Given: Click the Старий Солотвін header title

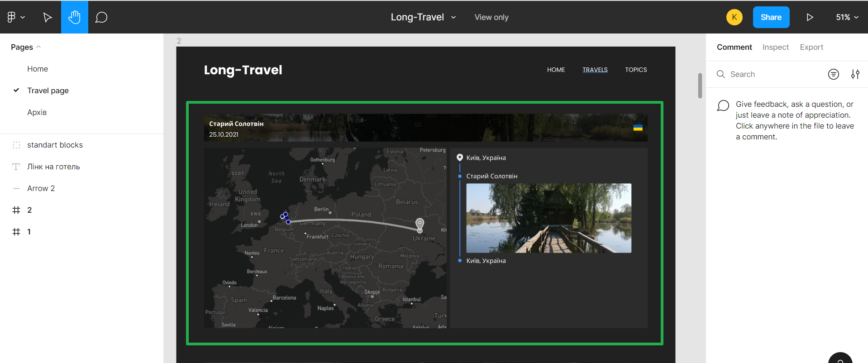Looking at the screenshot, I should (236, 124).
